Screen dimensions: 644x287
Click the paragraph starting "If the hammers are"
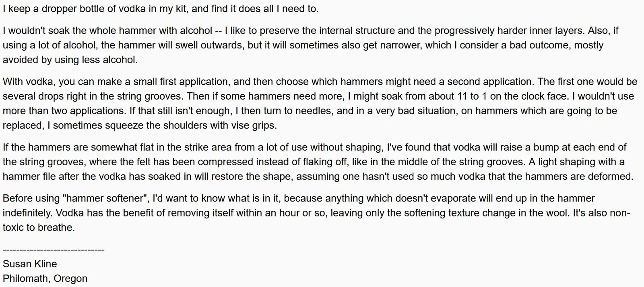(318, 162)
